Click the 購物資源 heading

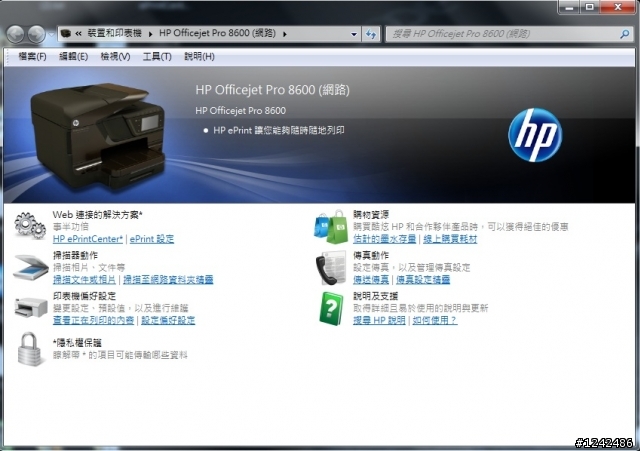coord(371,215)
